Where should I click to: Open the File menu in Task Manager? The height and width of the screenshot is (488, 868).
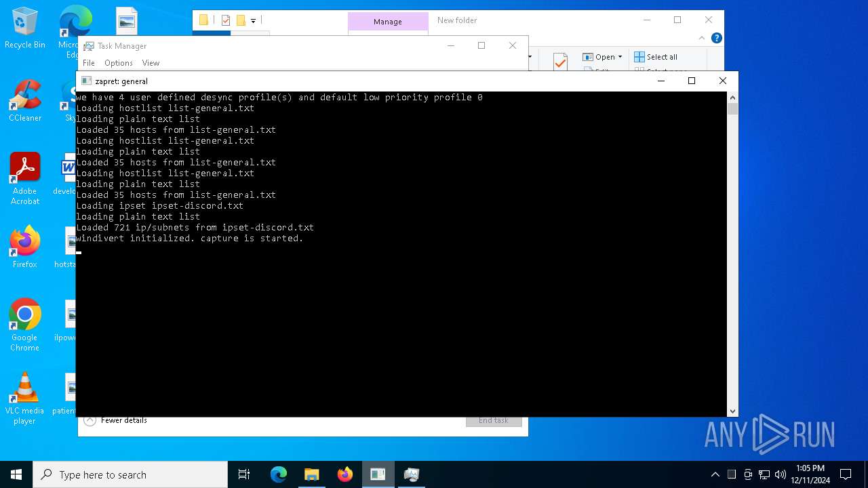pos(89,63)
